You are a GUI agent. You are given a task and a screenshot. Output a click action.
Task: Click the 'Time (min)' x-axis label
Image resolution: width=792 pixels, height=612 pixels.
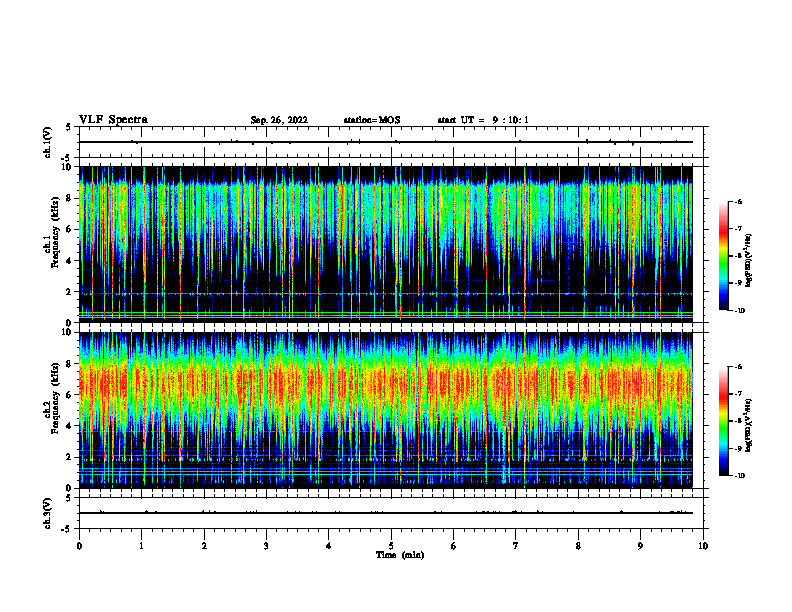click(400, 555)
